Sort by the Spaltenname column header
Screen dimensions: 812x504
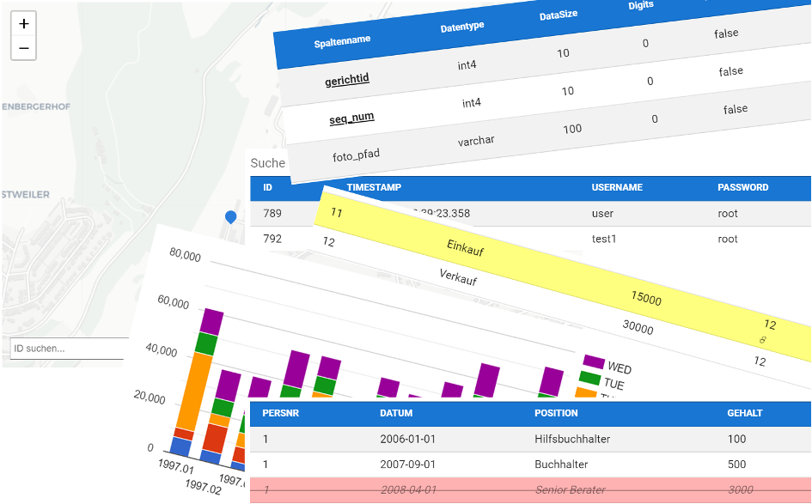click(x=342, y=42)
